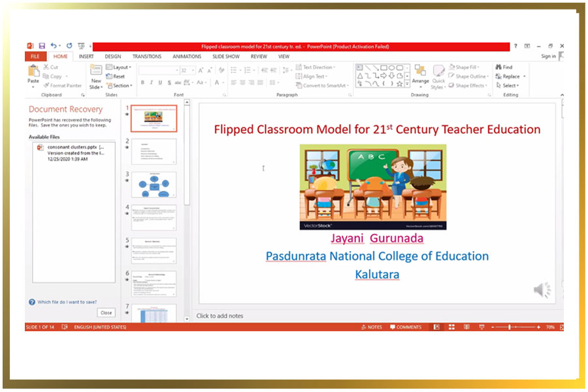Open the Select dropdown in Editing
The width and height of the screenshot is (588, 392).
[x=508, y=86]
